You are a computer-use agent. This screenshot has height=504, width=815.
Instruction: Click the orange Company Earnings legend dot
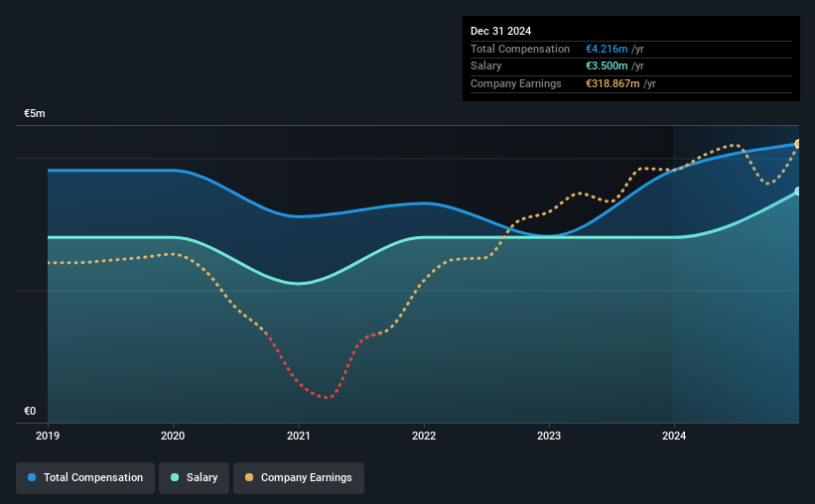coord(249,477)
